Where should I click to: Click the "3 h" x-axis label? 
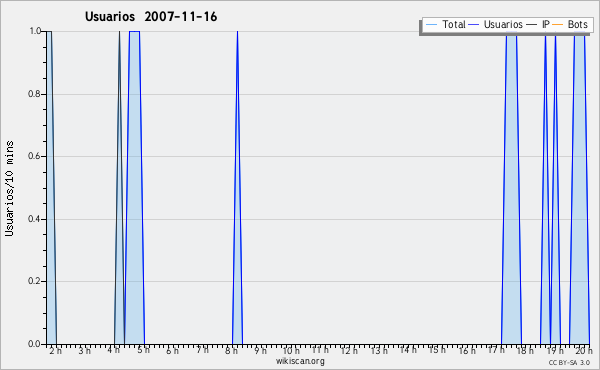(x=85, y=350)
